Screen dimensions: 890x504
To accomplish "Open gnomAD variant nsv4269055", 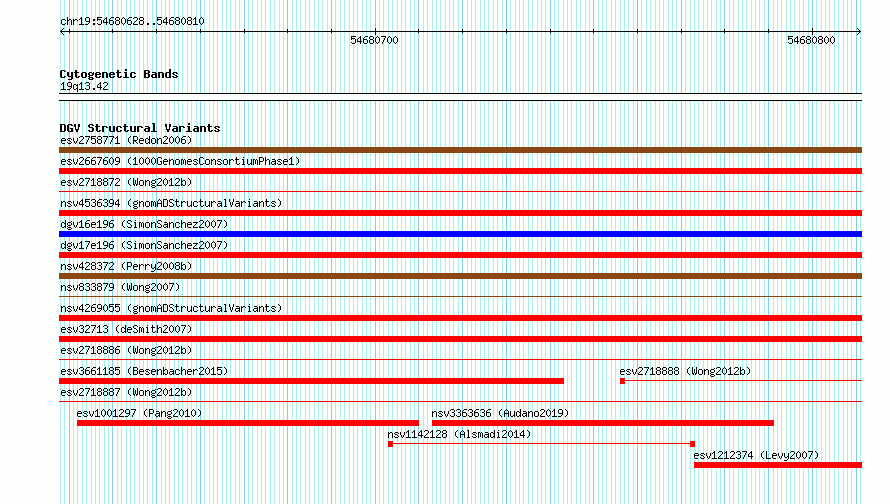I will click(171, 308).
